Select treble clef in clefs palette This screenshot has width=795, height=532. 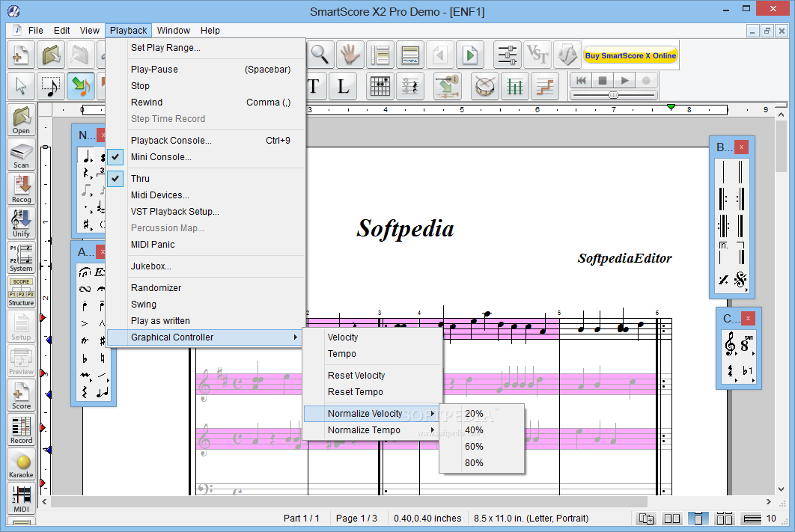point(730,343)
